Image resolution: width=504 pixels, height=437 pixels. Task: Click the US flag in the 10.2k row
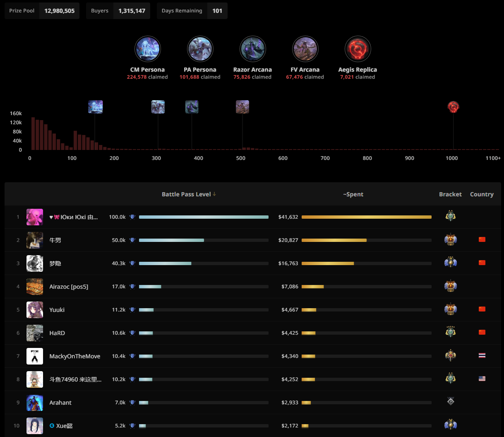tap(482, 379)
